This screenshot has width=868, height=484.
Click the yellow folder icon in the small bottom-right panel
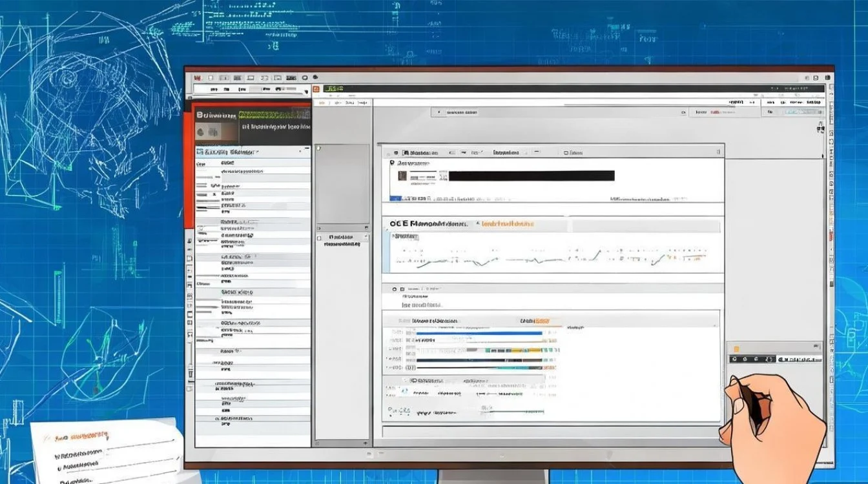click(x=736, y=349)
